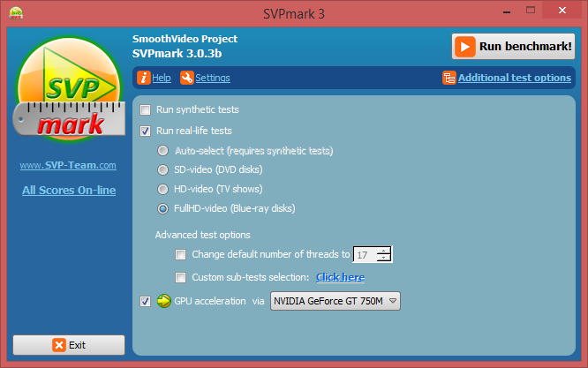The width and height of the screenshot is (588, 368).
Task: Click the orange Help info icon
Action: [x=144, y=78]
